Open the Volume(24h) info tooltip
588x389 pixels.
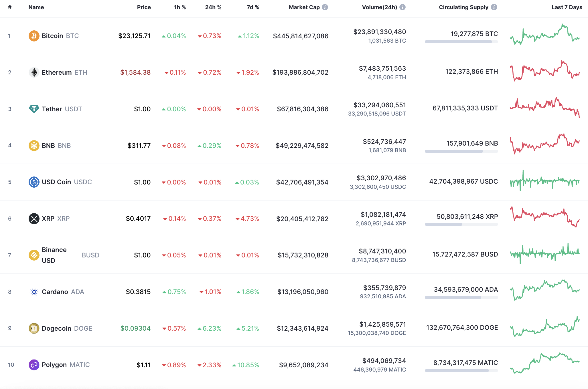pos(403,7)
